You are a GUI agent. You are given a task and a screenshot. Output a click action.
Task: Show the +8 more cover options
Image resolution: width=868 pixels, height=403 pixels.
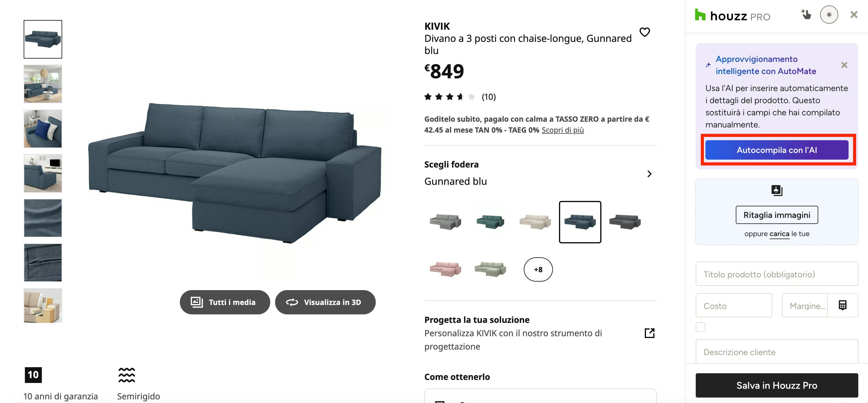click(538, 269)
